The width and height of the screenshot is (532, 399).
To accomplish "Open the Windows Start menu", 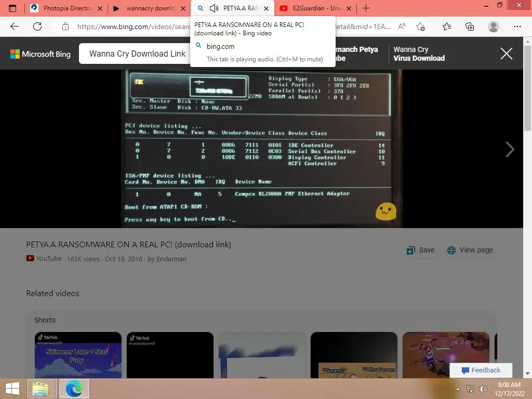I will pyautogui.click(x=12, y=389).
